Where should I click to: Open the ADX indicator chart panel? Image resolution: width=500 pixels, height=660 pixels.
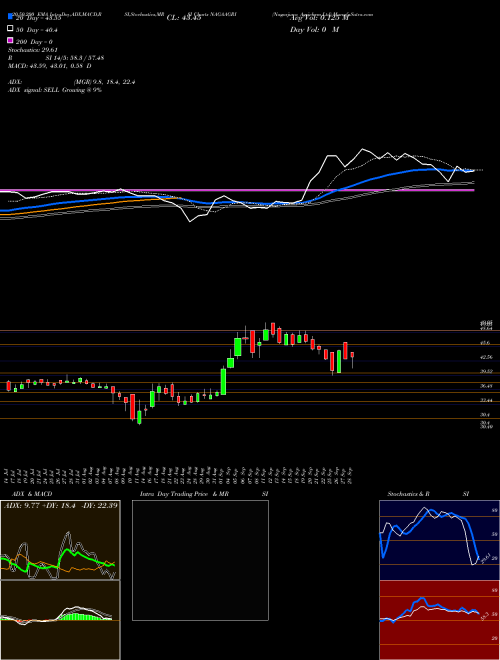pyautogui.click(x=60, y=540)
